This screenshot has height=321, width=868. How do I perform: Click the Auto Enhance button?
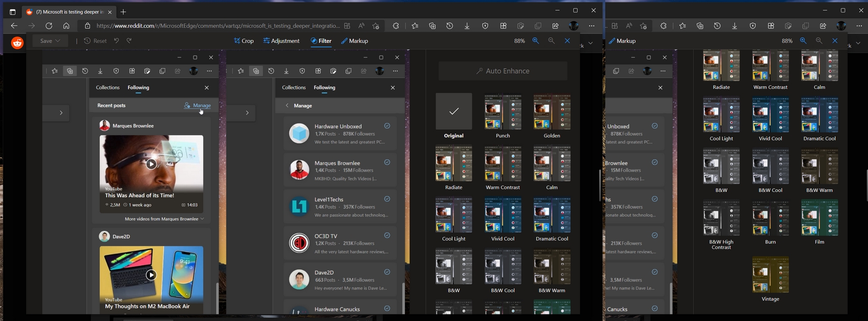click(x=503, y=71)
